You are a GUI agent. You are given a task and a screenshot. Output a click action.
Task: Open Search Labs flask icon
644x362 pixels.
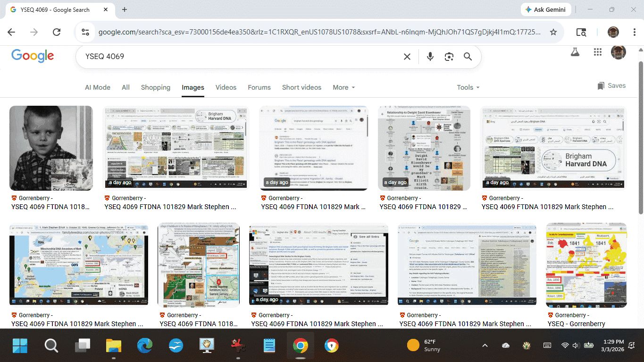[x=575, y=52]
